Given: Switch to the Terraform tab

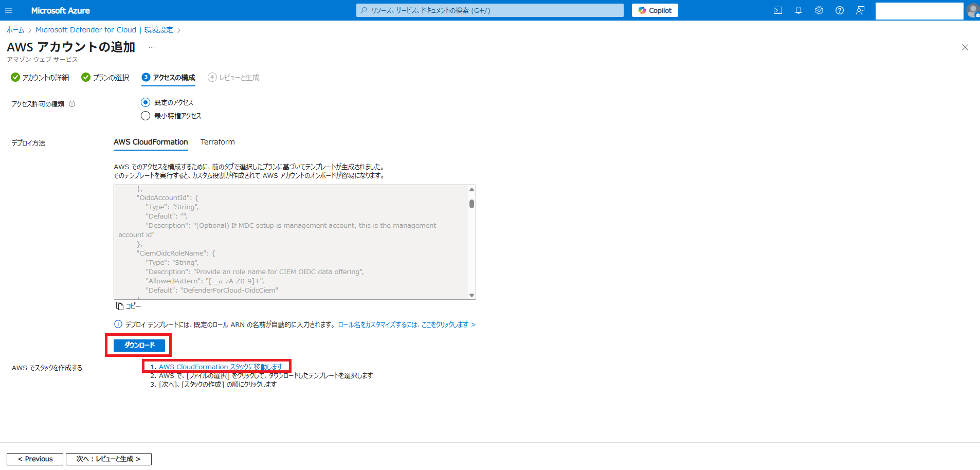Looking at the screenshot, I should (217, 142).
